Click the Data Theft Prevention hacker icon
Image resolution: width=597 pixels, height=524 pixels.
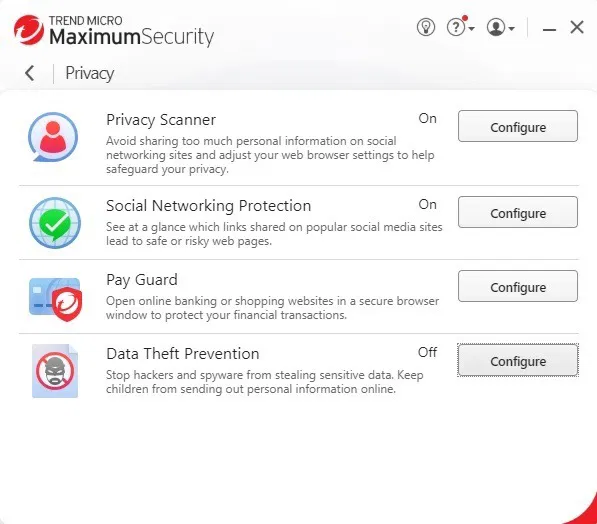(55, 371)
